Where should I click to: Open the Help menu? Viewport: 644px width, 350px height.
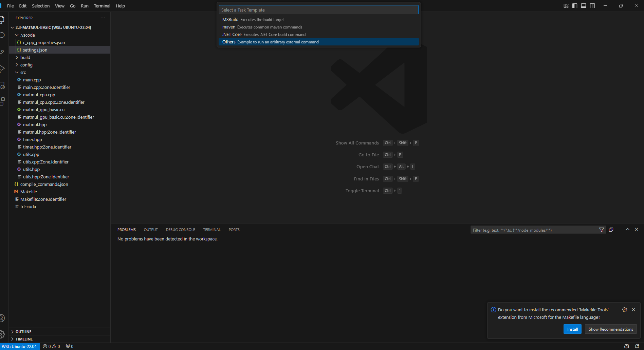(120, 6)
